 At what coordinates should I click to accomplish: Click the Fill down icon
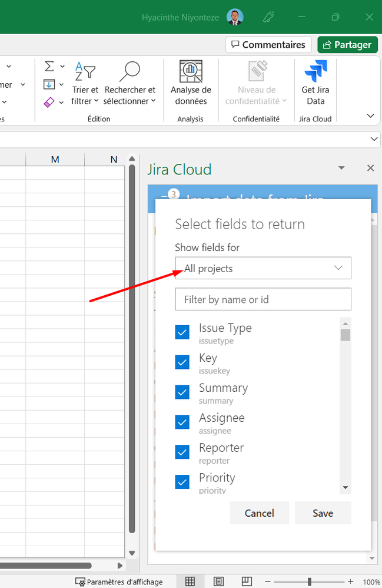tap(49, 84)
